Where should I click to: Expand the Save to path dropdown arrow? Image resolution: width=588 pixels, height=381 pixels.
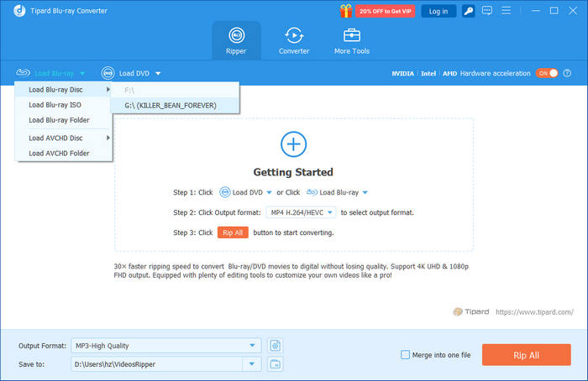(x=252, y=363)
